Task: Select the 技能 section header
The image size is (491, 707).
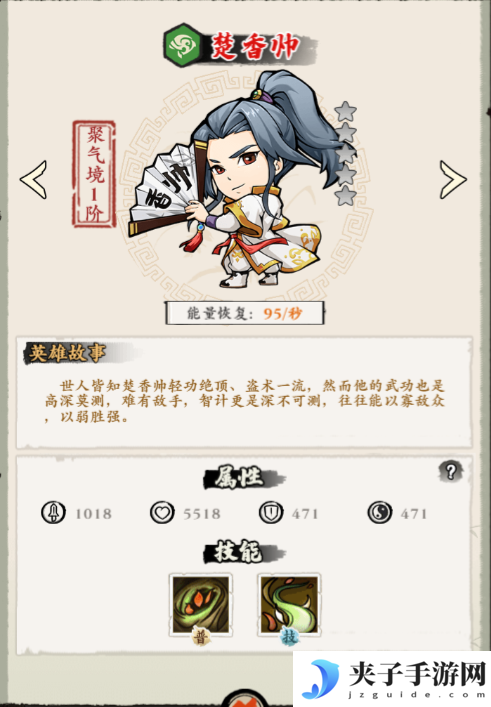Action: (239, 551)
